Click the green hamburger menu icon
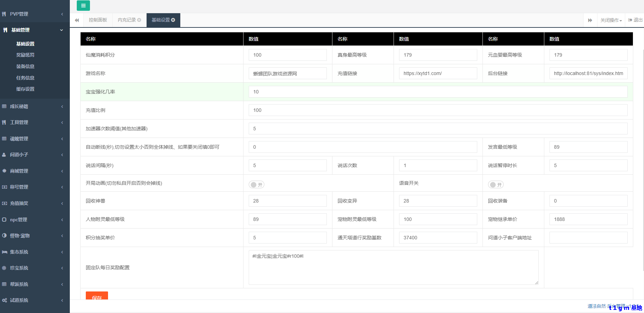 point(83,6)
